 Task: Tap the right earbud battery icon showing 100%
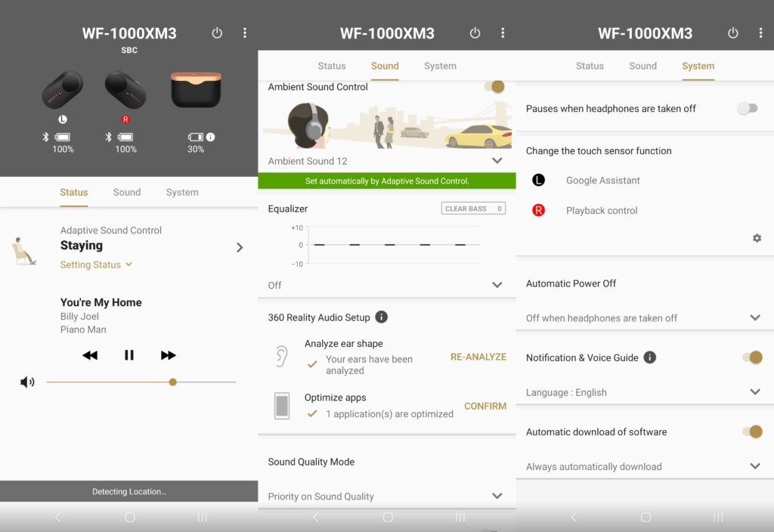(x=125, y=137)
